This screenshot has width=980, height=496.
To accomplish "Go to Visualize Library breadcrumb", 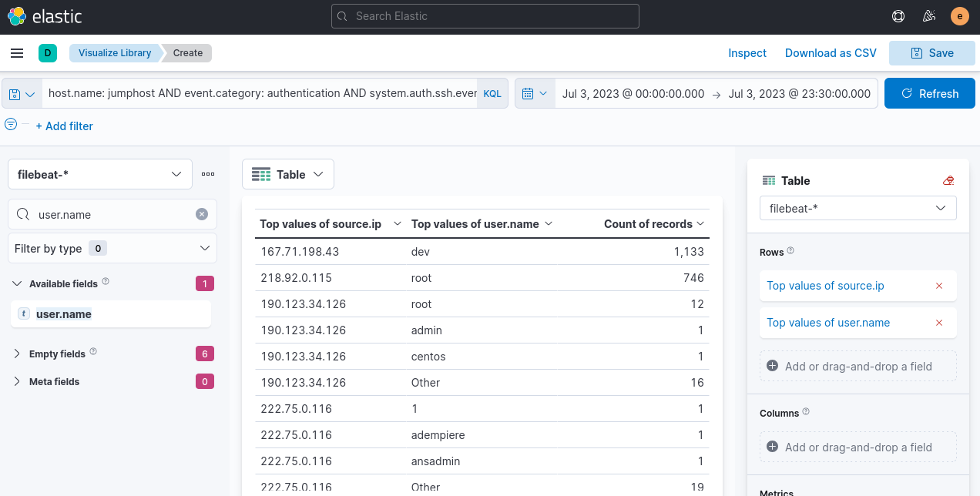I will coord(115,53).
